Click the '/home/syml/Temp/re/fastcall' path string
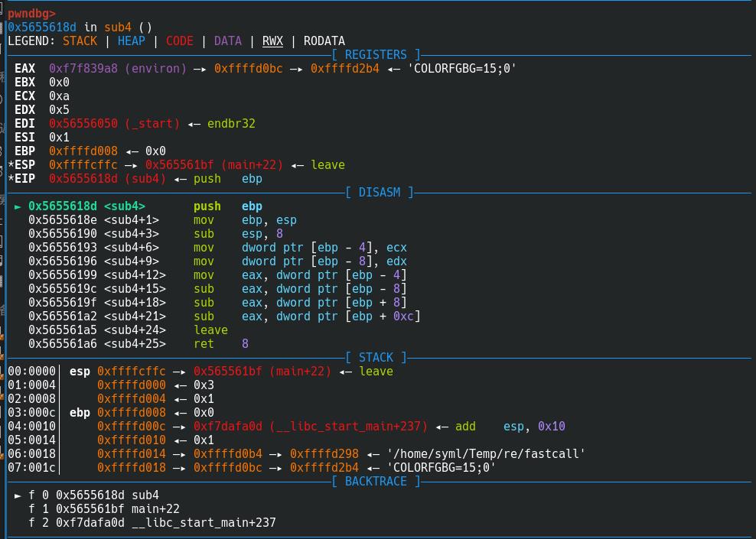This screenshot has height=539, width=756. click(486, 454)
